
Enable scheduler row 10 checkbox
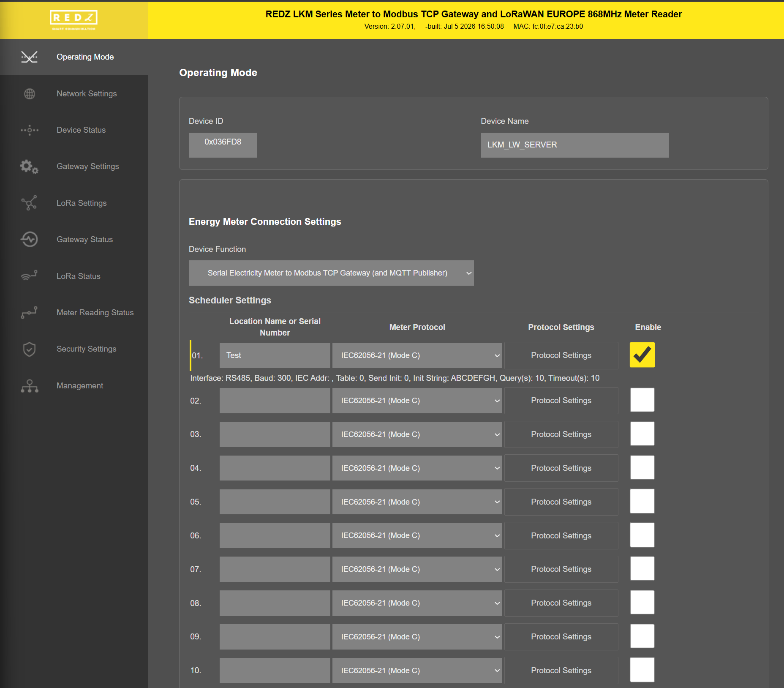642,670
